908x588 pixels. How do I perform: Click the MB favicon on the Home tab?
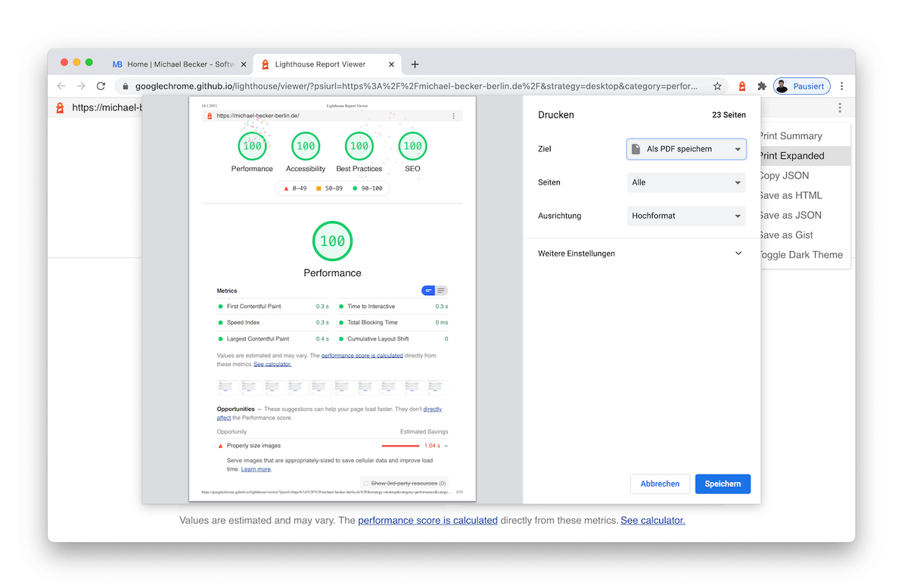point(117,64)
